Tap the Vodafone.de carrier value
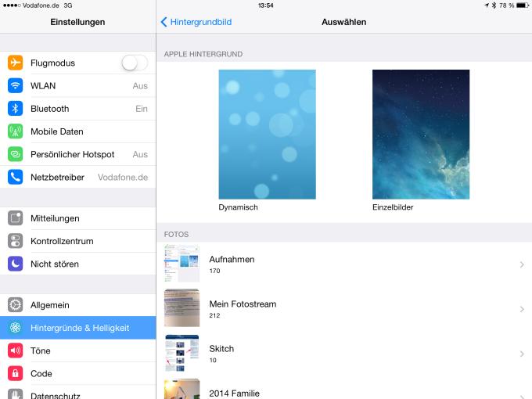The height and width of the screenshot is (399, 532). pyautogui.click(x=123, y=177)
